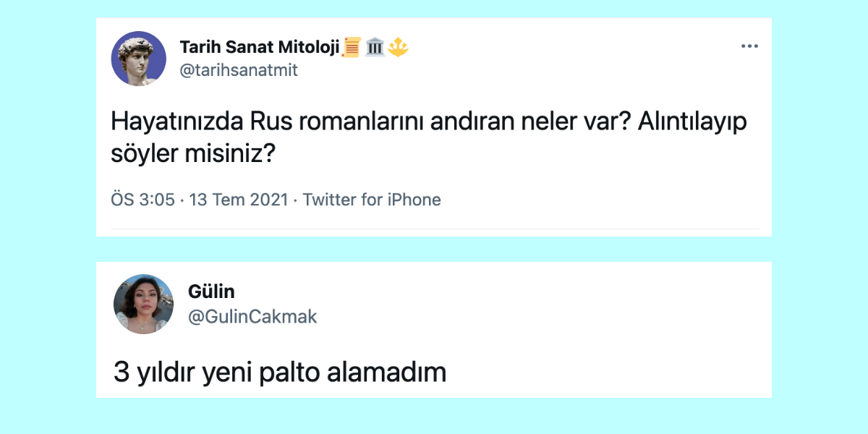Click the trident emblem emoji
The height and width of the screenshot is (434, 868).
point(398,48)
